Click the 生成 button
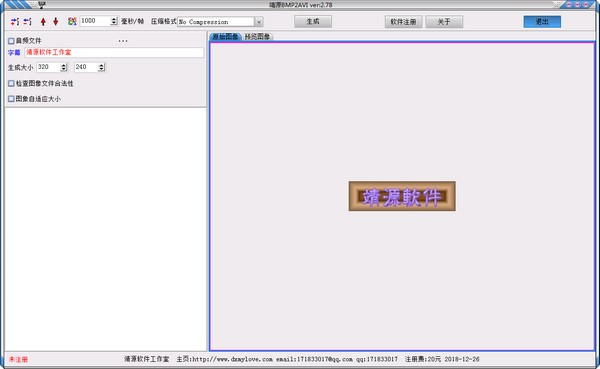This screenshot has height=369, width=600. click(x=313, y=22)
